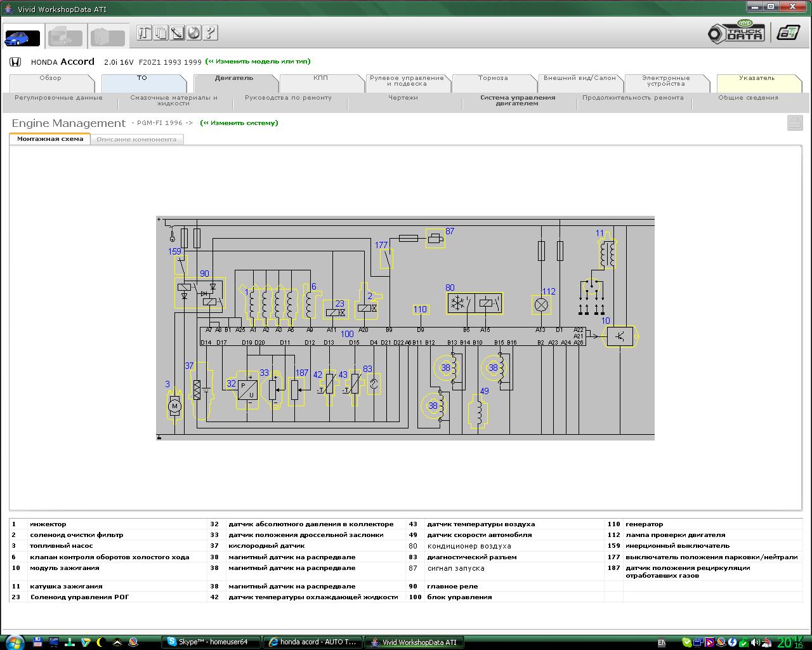The image size is (812, 650).
Task: Click the tools wrench toolbar icon
Action: 145,33
